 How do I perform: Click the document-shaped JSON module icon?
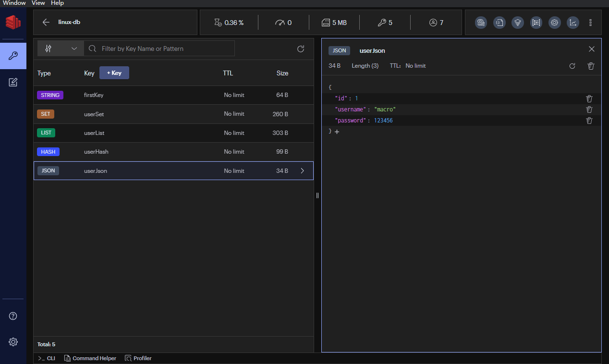pyautogui.click(x=499, y=23)
